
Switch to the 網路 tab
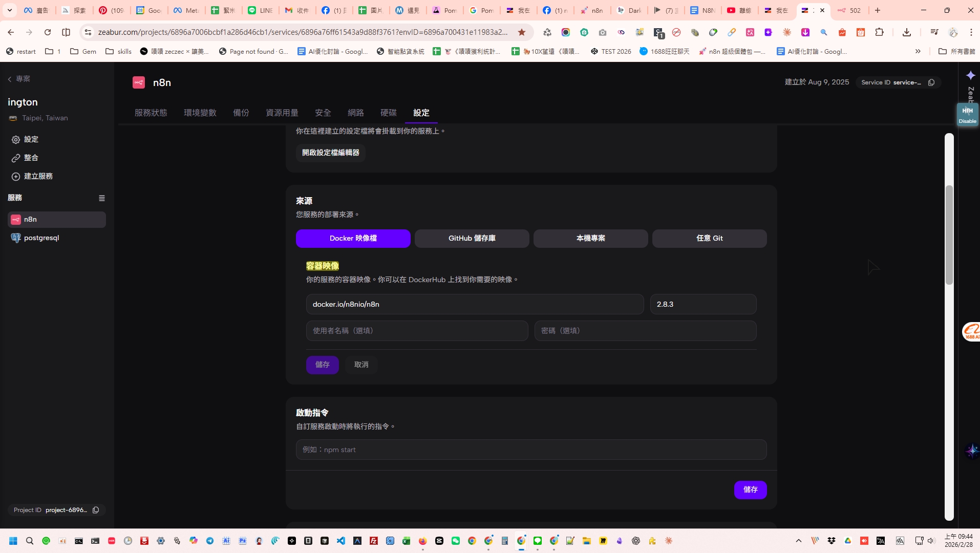(356, 113)
